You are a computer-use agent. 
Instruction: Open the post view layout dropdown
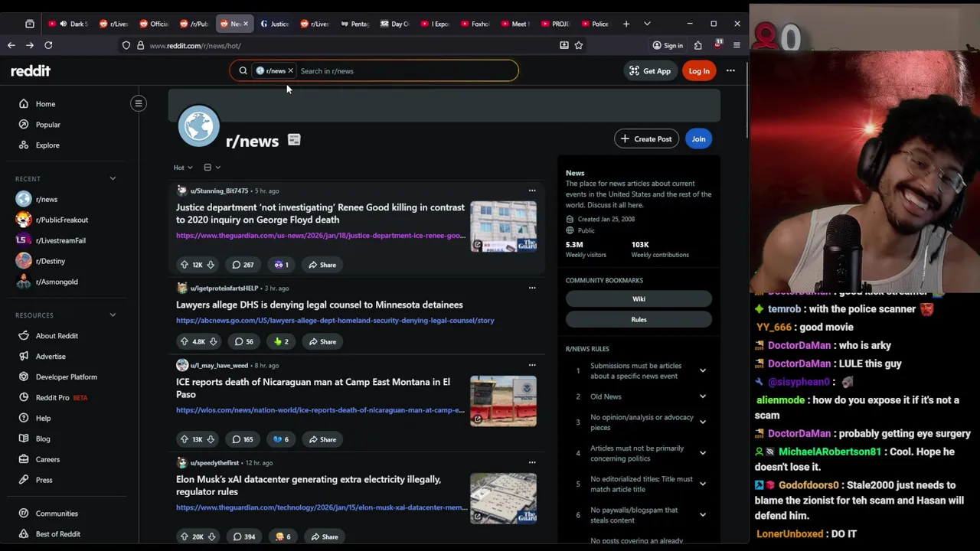(x=212, y=168)
